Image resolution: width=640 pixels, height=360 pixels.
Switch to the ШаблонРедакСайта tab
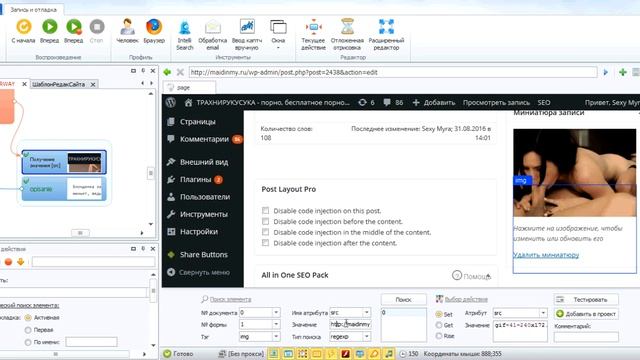58,84
